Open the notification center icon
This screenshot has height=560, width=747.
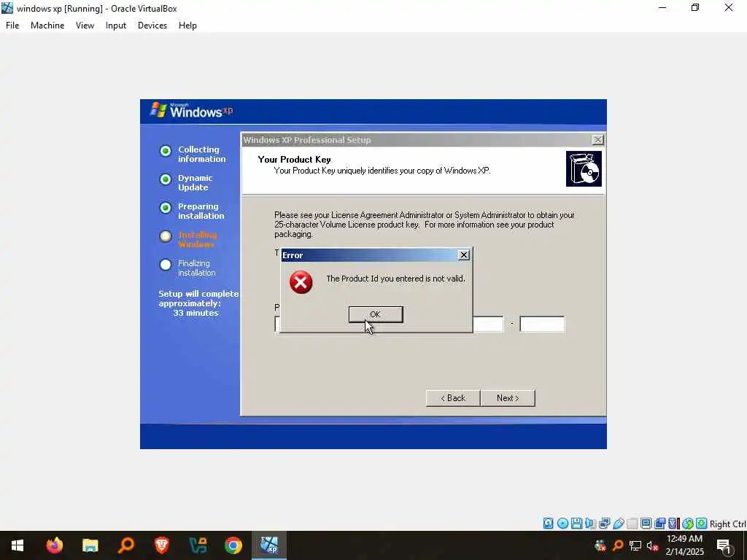724,545
